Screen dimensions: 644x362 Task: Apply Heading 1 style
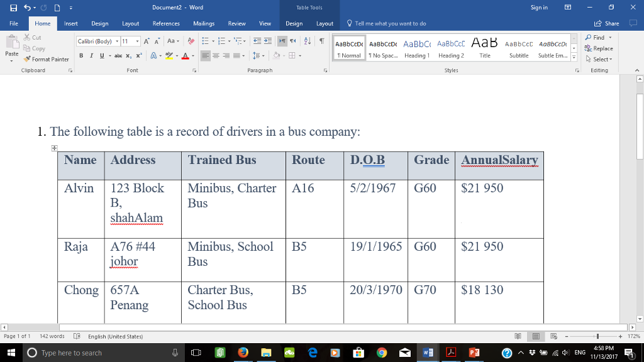coord(416,48)
